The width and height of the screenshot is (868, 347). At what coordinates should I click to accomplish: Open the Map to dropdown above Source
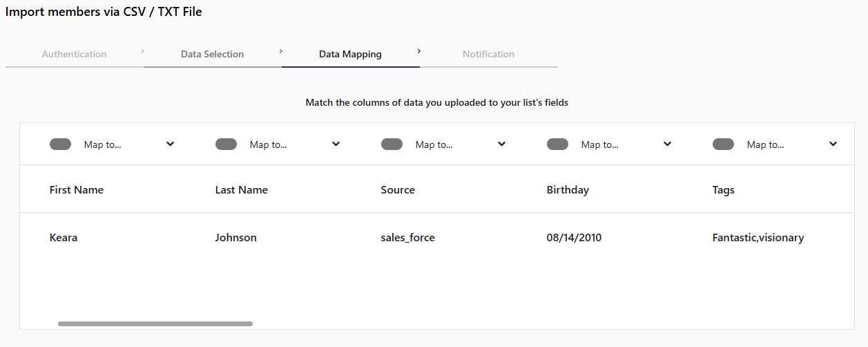coord(461,144)
